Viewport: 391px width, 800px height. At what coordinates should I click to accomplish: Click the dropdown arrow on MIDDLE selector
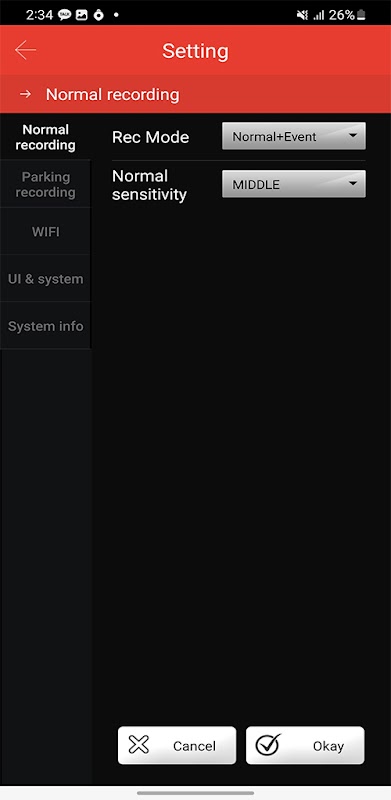tap(353, 184)
